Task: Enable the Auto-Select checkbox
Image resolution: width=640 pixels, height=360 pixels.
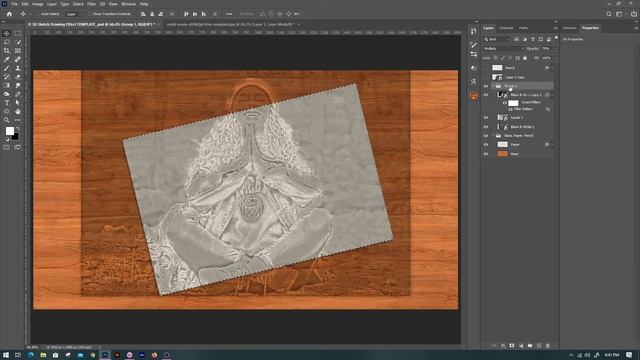Action: pos(39,14)
